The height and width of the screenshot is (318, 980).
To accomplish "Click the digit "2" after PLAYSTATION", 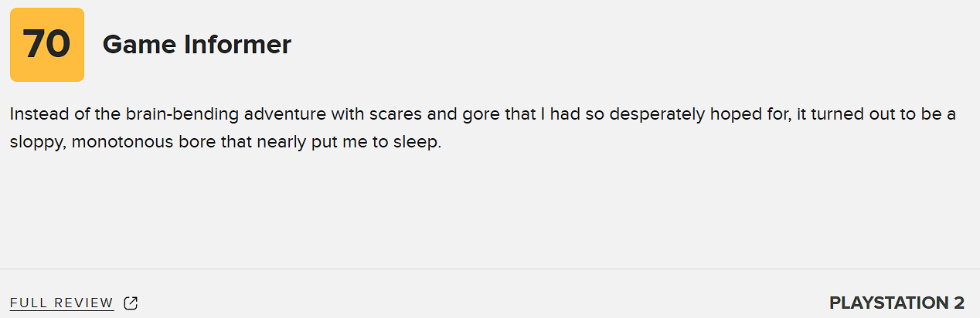I will pyautogui.click(x=958, y=303).
